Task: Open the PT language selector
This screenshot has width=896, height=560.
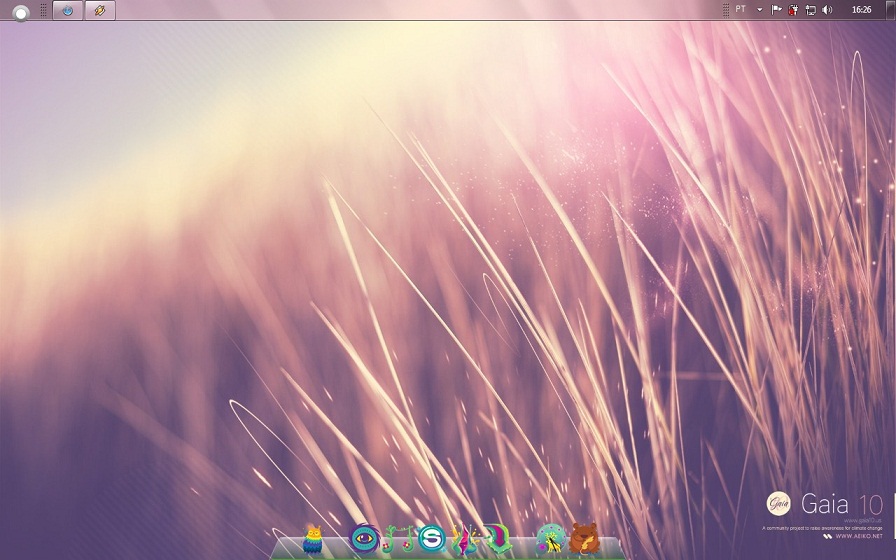Action: pyautogui.click(x=741, y=9)
